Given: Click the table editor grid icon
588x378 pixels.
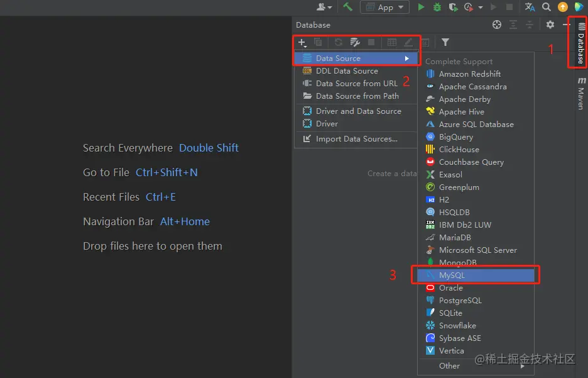Looking at the screenshot, I should click(392, 42).
